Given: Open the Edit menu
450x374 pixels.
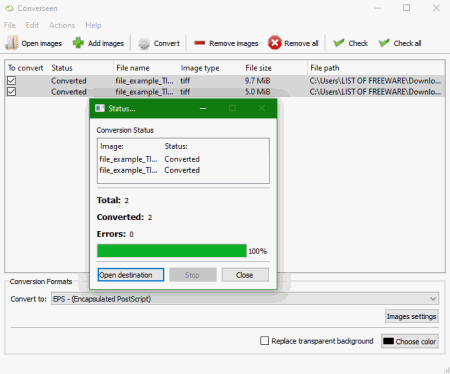Looking at the screenshot, I should 32,25.
